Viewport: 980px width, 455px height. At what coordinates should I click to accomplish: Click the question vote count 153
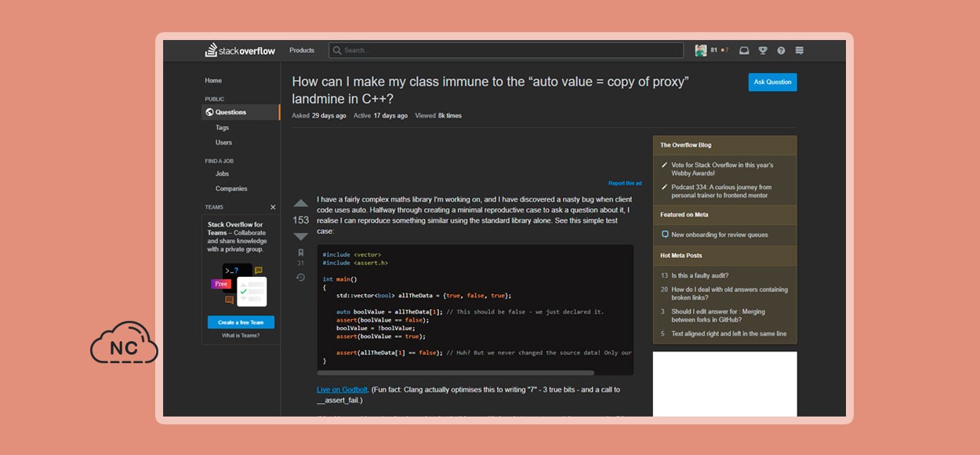click(301, 220)
